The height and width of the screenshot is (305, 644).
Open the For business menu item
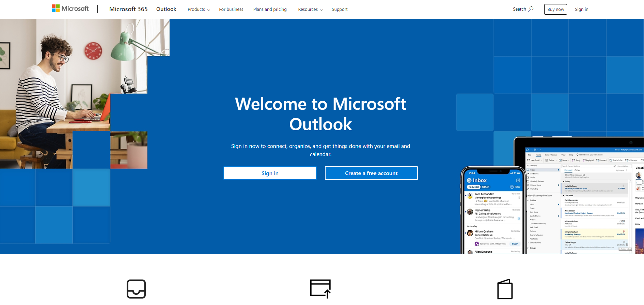coord(231,10)
